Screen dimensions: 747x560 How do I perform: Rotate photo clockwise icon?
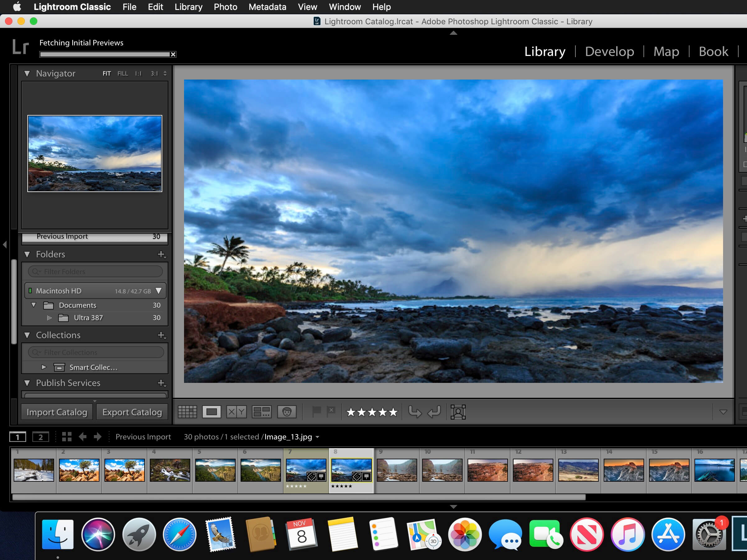coord(434,412)
